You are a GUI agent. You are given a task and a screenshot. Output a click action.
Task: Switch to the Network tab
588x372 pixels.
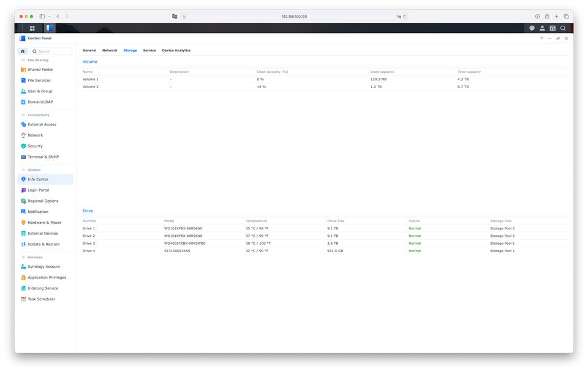tap(110, 51)
